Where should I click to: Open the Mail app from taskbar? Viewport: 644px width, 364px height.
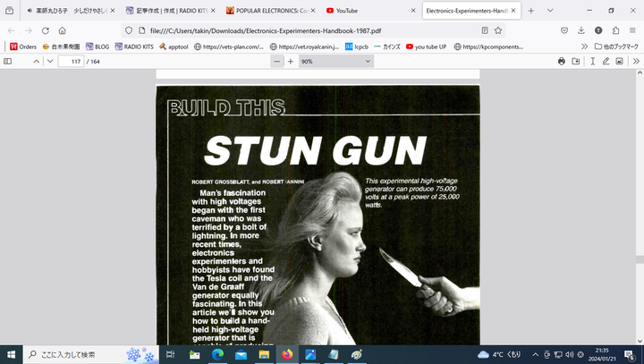[241, 354]
